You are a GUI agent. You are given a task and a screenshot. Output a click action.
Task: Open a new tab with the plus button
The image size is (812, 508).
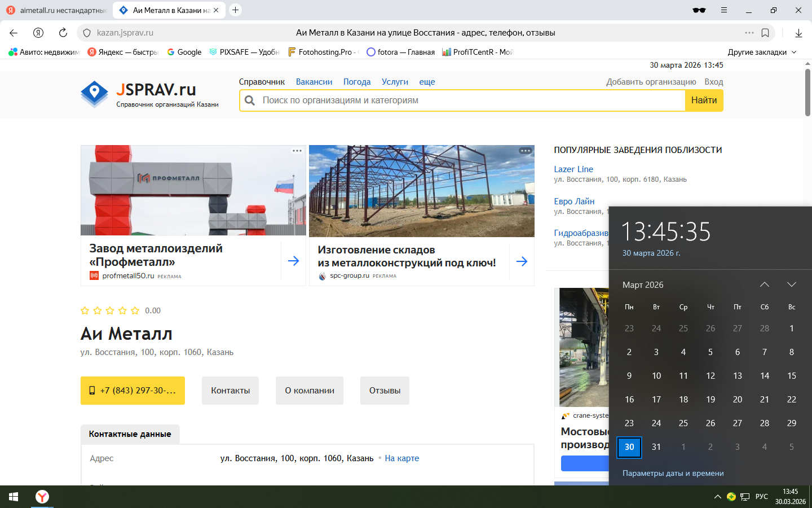236,10
